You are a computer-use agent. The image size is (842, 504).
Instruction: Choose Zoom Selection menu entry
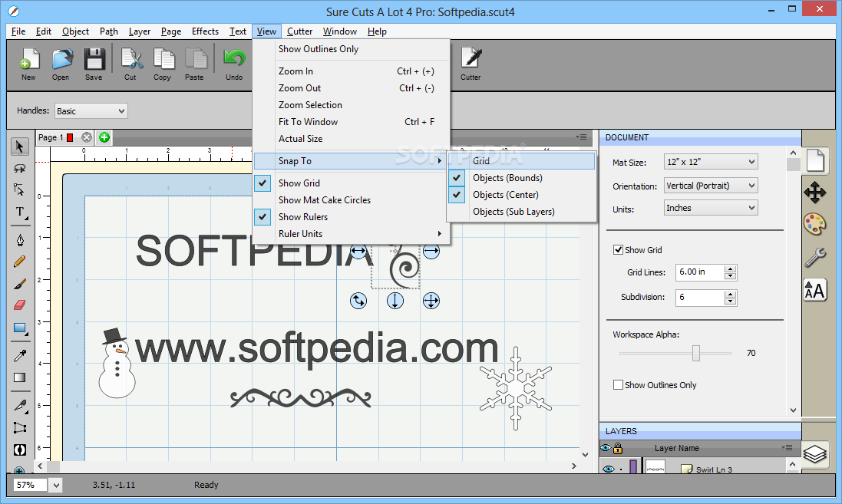click(x=352, y=104)
